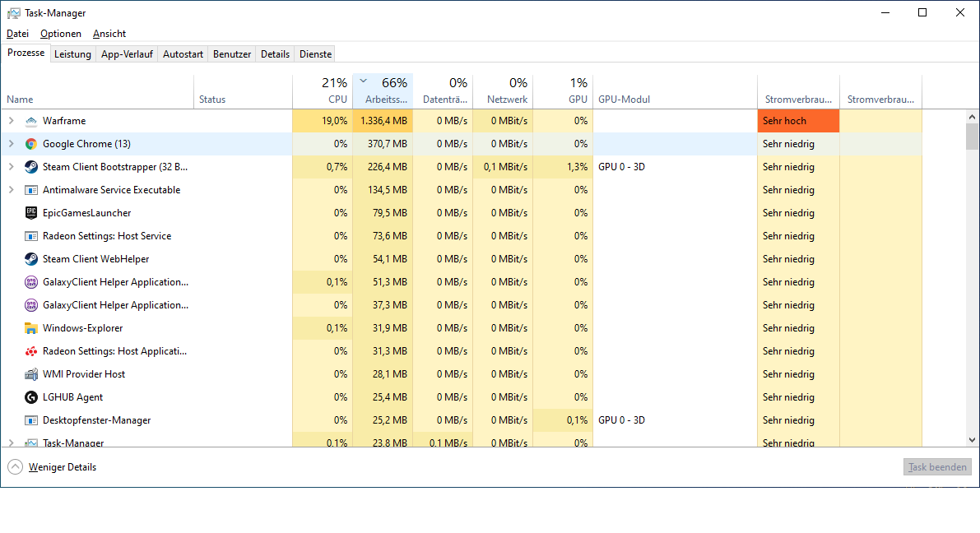The width and height of the screenshot is (980, 533).
Task: Sort by the Datenträger column header
Action: point(443,92)
